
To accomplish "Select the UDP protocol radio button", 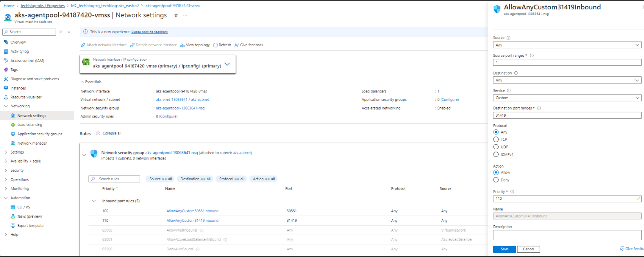I will [x=496, y=147].
